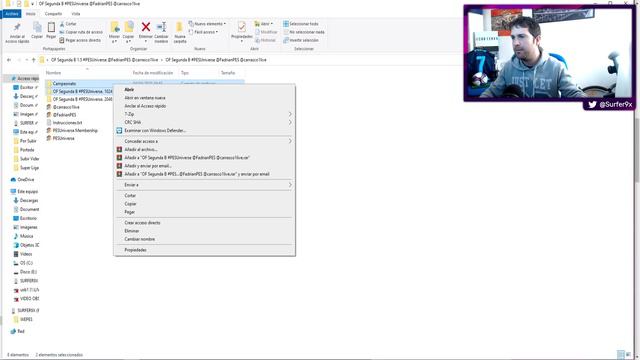Select the Campeonato folder
640x360 pixels.
(64, 83)
